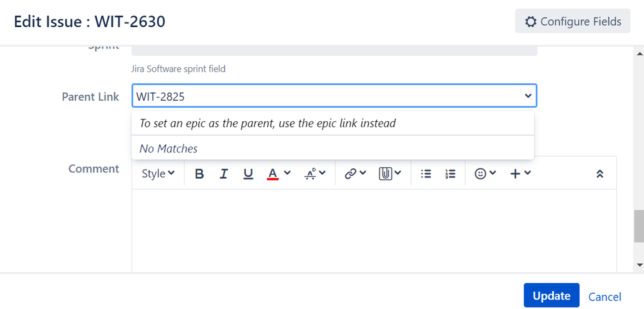Apply italic formatting in comment toolbar
The width and height of the screenshot is (644, 309).
coord(223,174)
